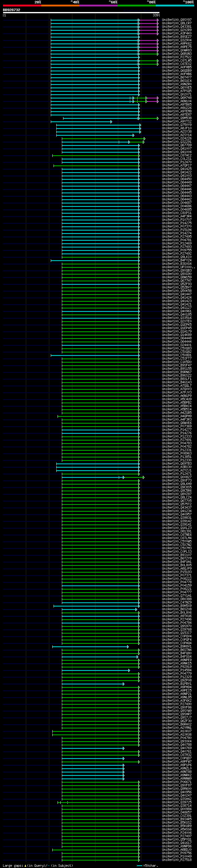Screen dimensions: 197x868
Task: Select hit UniRef100_Q8W159
Action: tap(177, 277)
